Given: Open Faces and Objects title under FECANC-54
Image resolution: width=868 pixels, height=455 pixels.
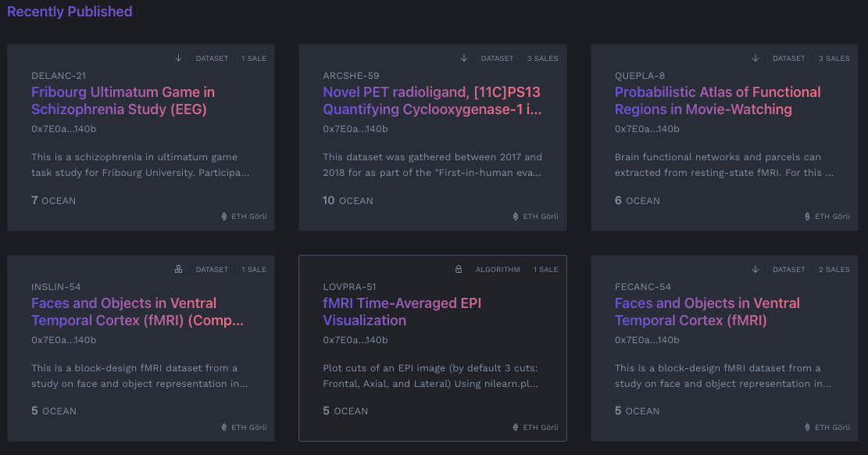Looking at the screenshot, I should point(706,312).
